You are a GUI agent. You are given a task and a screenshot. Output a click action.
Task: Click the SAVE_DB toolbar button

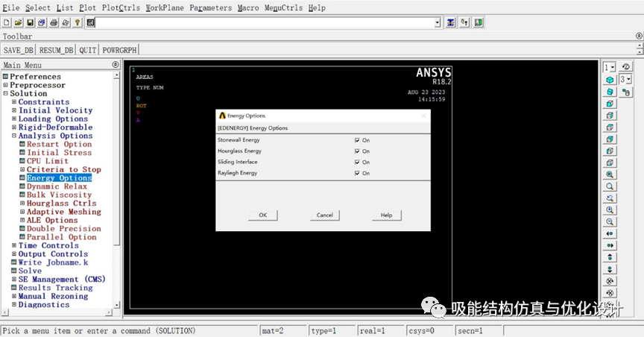[19, 50]
